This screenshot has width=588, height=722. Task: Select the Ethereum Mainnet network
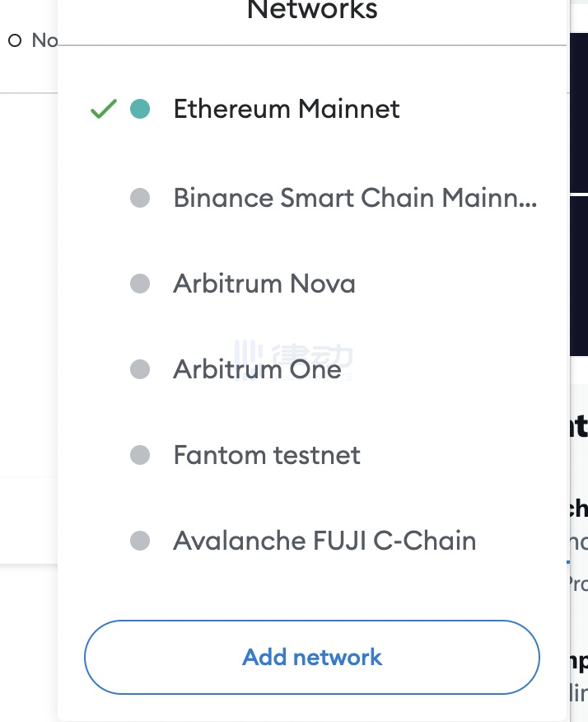[x=286, y=109]
